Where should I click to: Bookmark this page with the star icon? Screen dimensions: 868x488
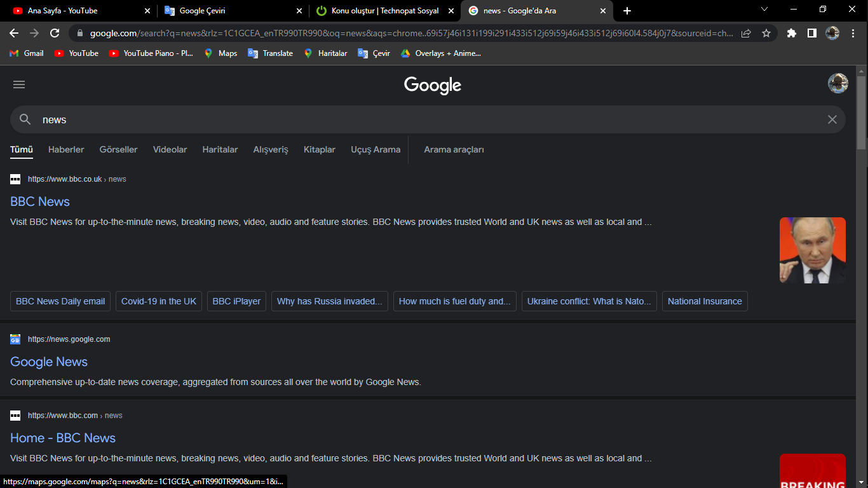tap(766, 33)
